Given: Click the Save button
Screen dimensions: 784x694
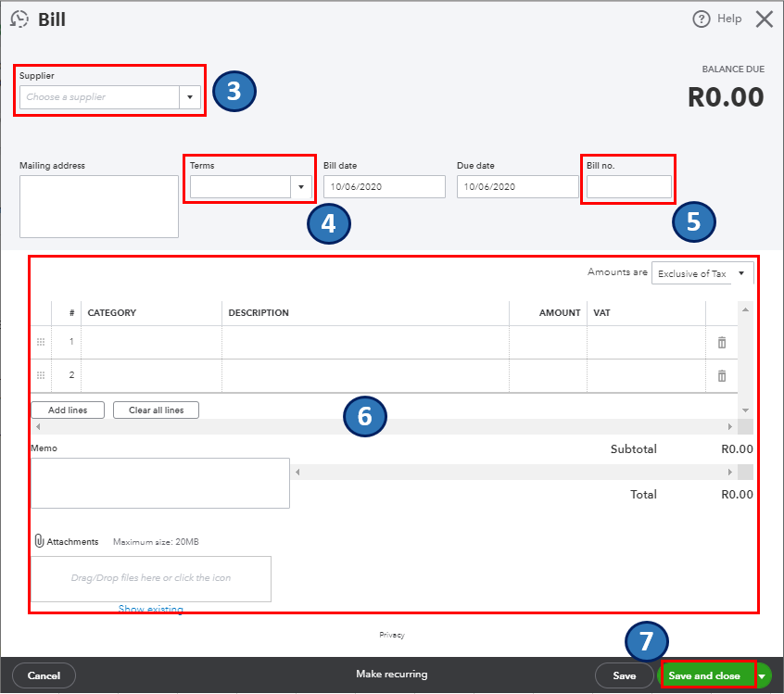Looking at the screenshot, I should [x=624, y=675].
